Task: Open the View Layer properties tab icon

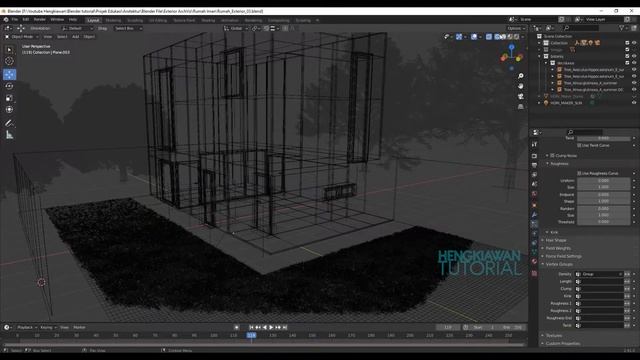Action: [534, 175]
